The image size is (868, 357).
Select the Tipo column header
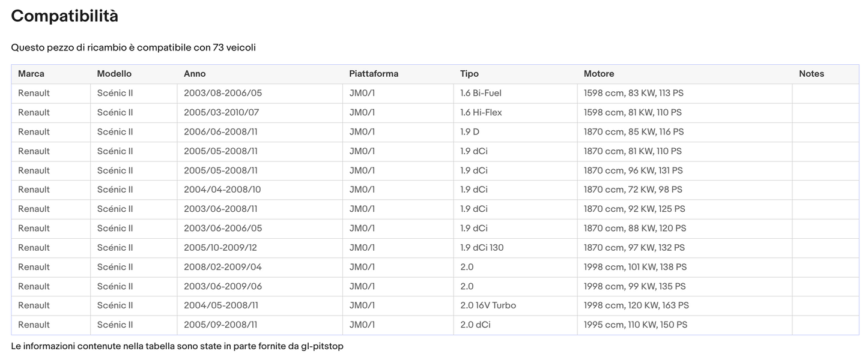[x=469, y=74]
